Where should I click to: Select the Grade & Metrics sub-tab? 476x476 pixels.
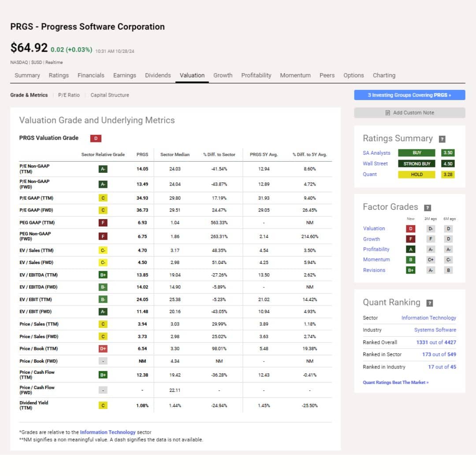[29, 95]
